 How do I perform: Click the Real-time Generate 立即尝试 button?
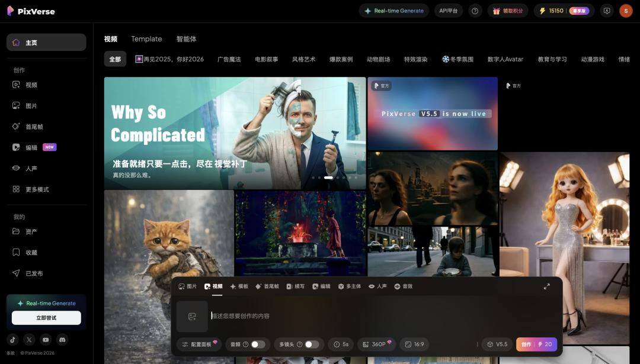(x=46, y=317)
